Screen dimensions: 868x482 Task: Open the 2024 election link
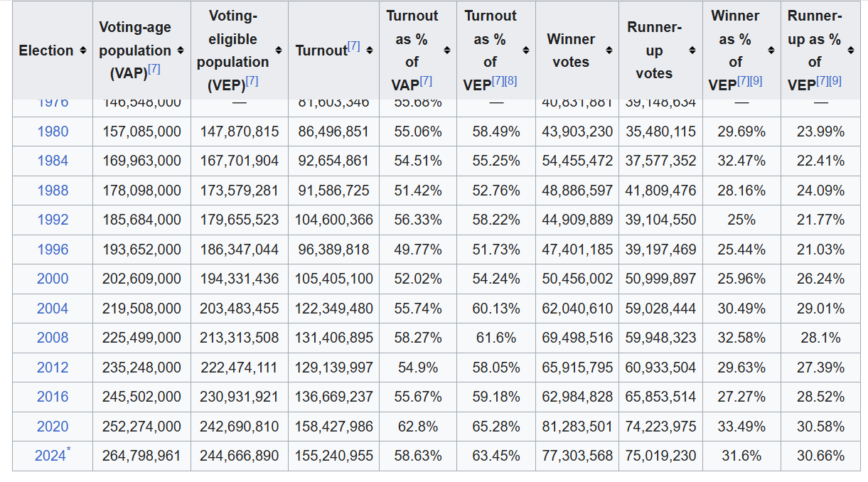50,456
